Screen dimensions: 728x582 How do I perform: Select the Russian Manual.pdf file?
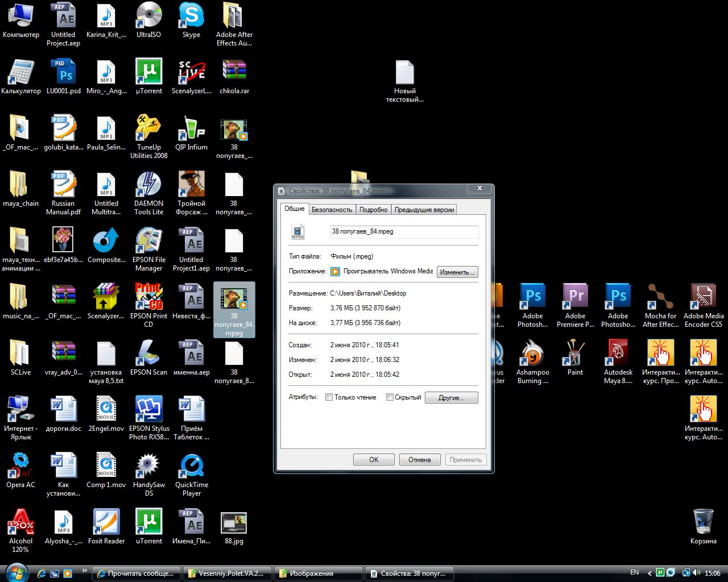click(63, 193)
